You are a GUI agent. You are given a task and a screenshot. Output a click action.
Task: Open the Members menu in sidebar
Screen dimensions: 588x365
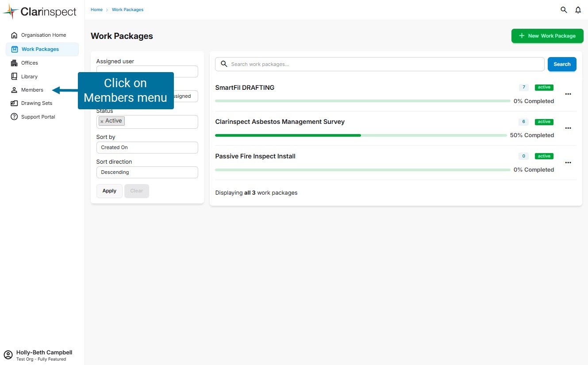coord(32,90)
